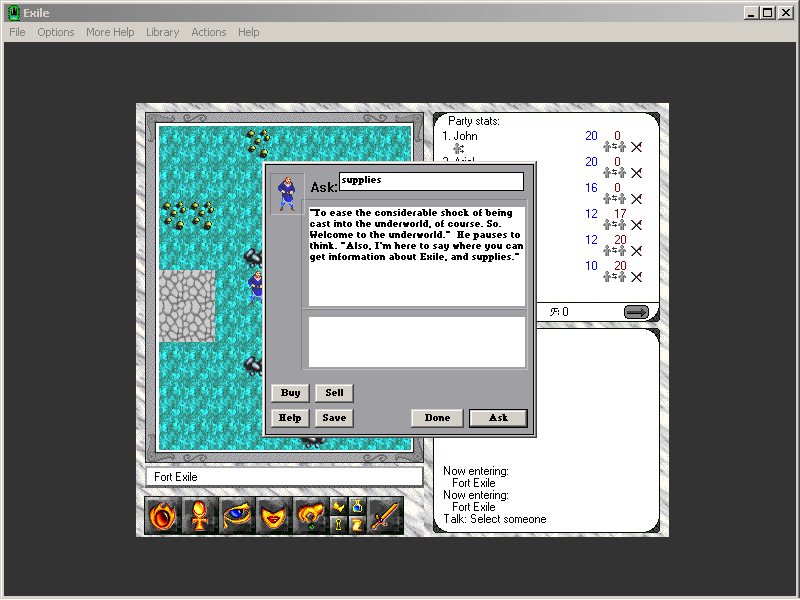This screenshot has width=800, height=600.
Task: Open the Help menu in the menu bar
Action: pos(248,32)
